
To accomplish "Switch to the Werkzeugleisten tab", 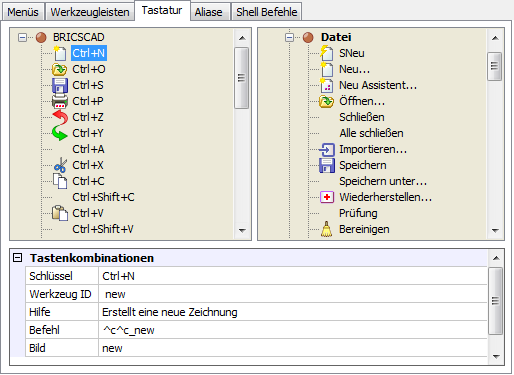I will click(90, 12).
